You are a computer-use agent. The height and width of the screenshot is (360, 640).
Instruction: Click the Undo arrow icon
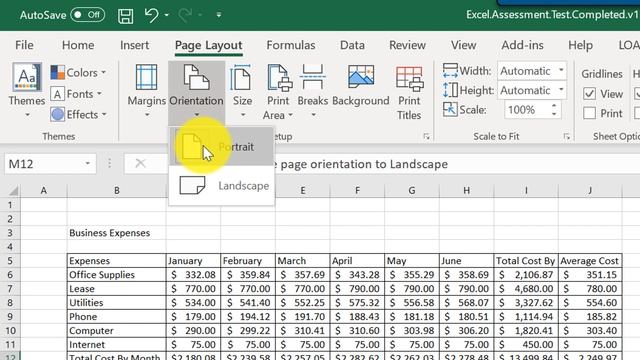tap(151, 15)
